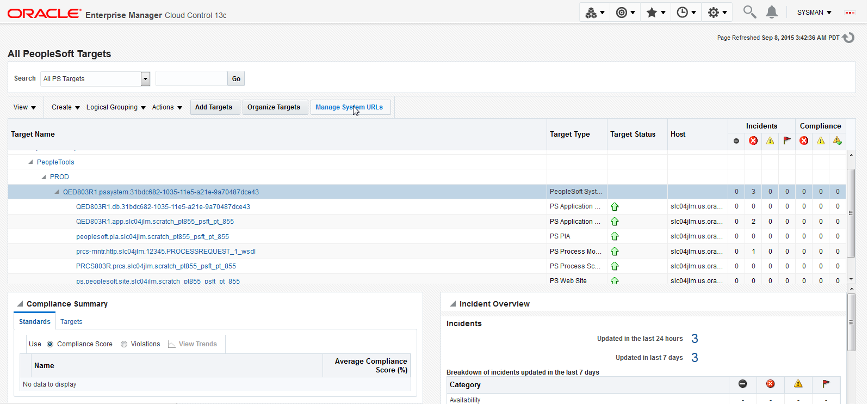Open the peoplesoft.pia target link
The image size is (868, 404).
click(x=152, y=237)
